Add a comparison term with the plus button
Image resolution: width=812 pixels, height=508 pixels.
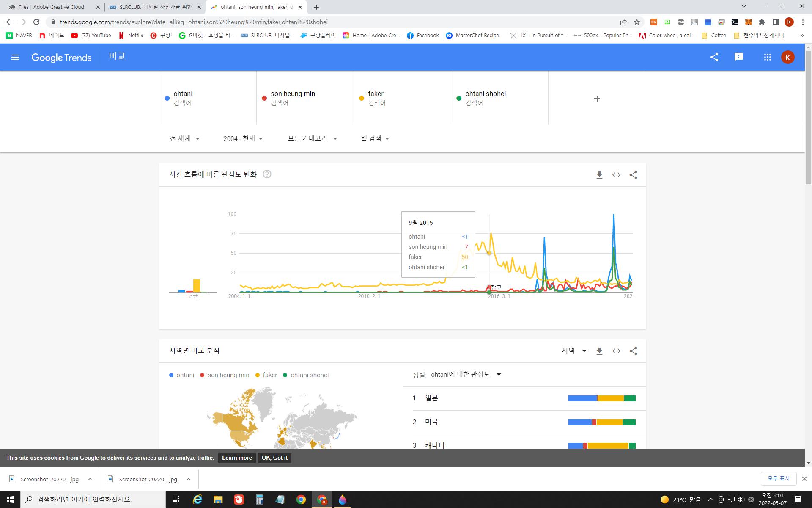click(x=597, y=99)
